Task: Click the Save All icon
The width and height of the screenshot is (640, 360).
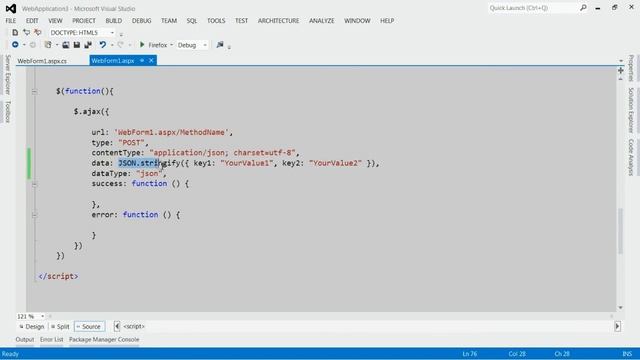Action: point(88,45)
